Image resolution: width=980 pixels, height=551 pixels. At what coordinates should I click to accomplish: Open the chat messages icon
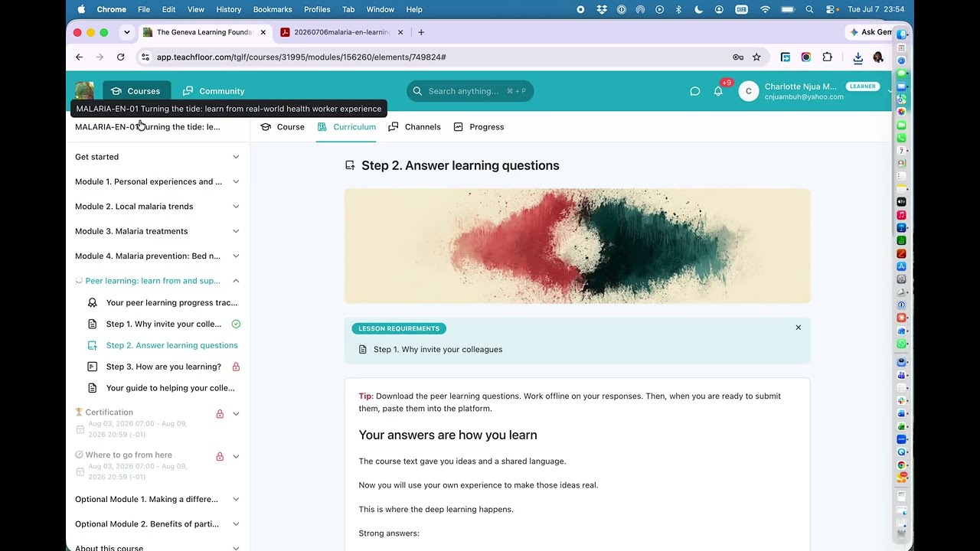point(694,91)
